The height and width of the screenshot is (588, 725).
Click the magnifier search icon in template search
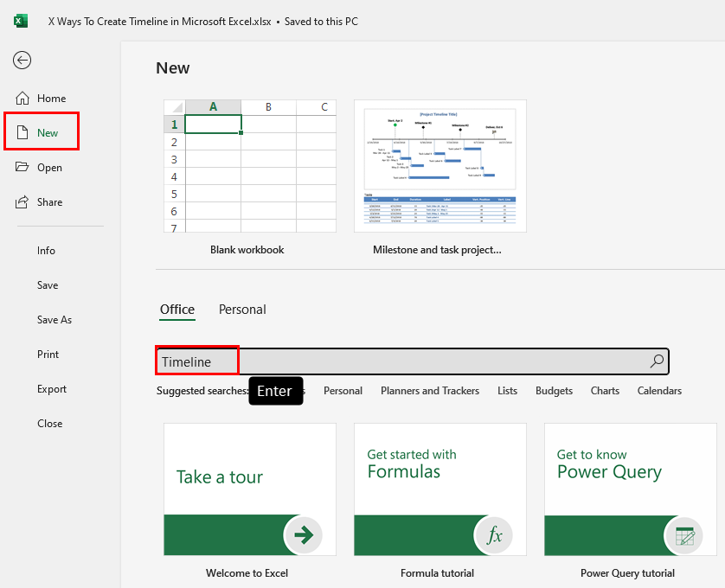tap(657, 361)
